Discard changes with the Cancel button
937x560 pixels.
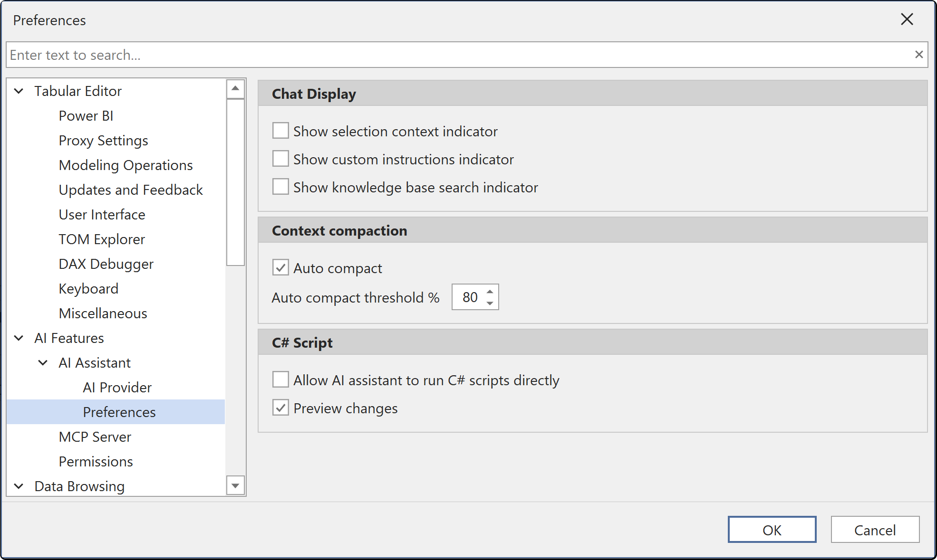click(875, 530)
